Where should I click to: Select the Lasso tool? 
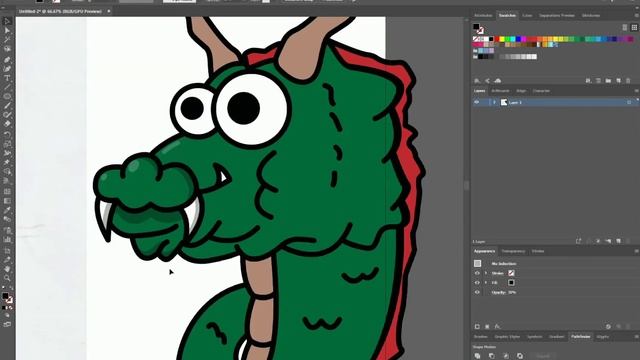tap(7, 49)
